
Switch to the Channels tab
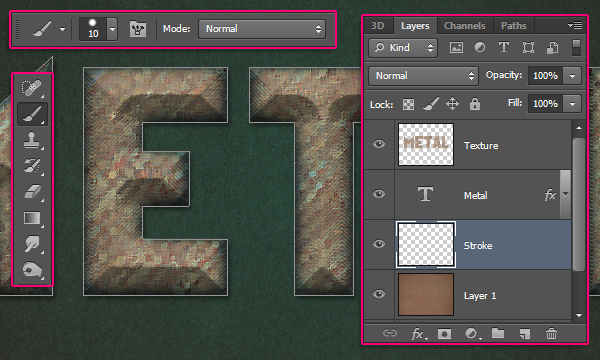tap(465, 26)
